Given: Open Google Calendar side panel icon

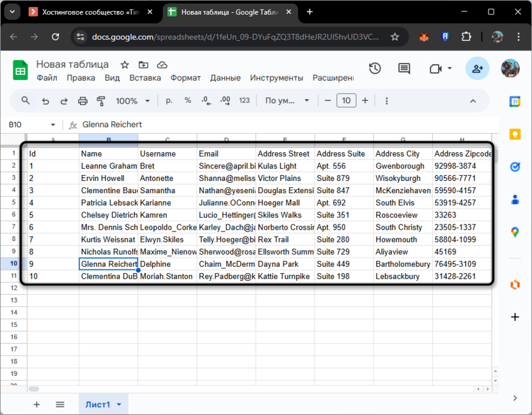Looking at the screenshot, I should point(515,101).
